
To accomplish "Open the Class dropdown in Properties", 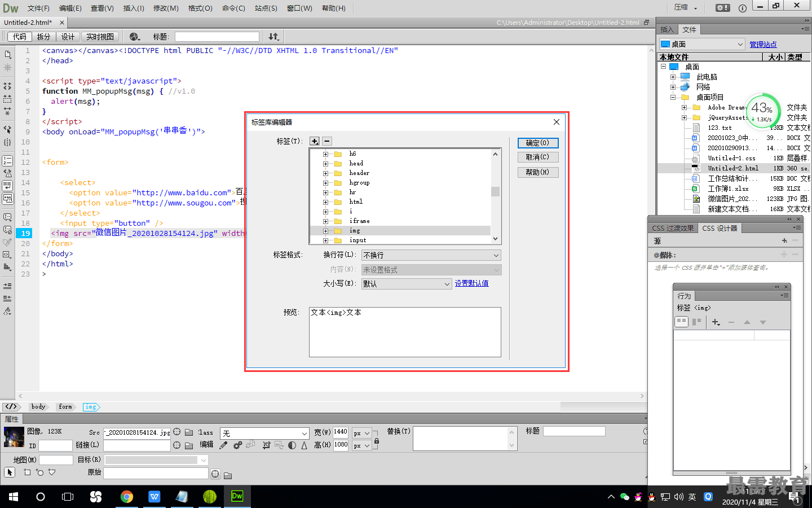I will (x=264, y=433).
